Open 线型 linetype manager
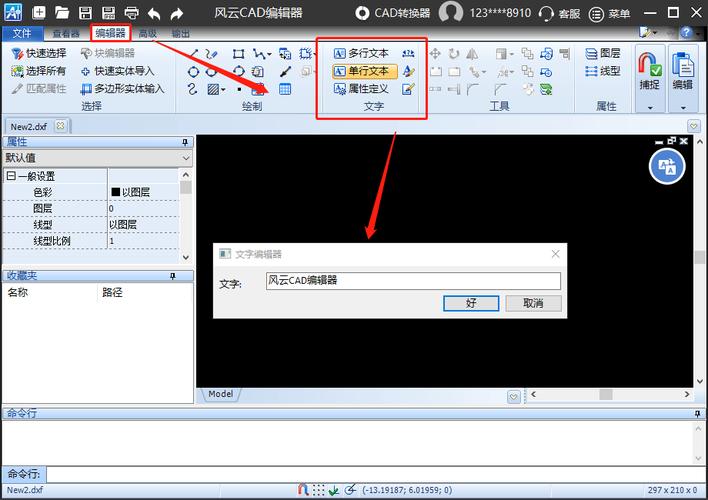 [603, 71]
